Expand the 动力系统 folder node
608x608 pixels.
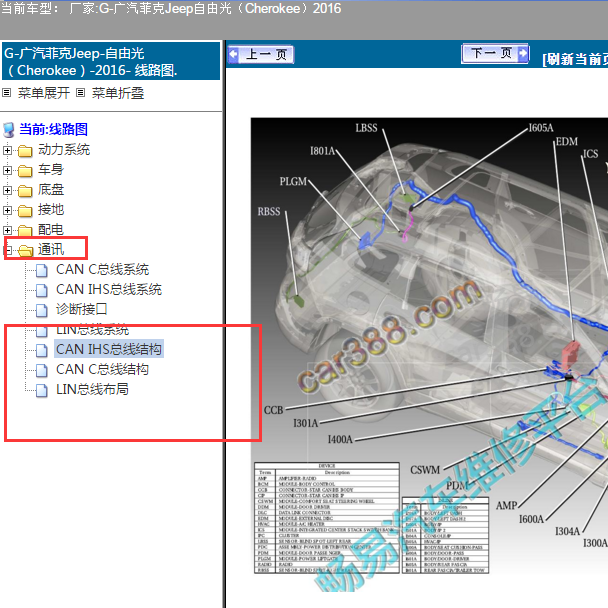pyautogui.click(x=7, y=150)
